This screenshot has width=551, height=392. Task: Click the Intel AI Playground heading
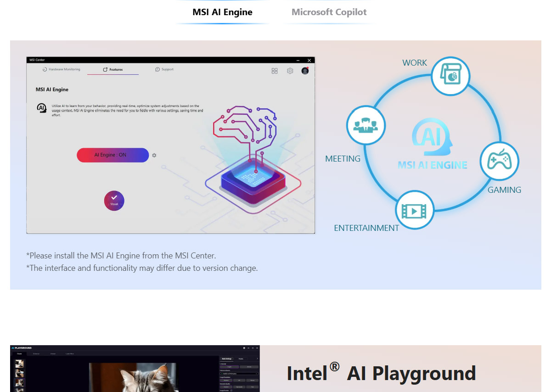coord(381,372)
